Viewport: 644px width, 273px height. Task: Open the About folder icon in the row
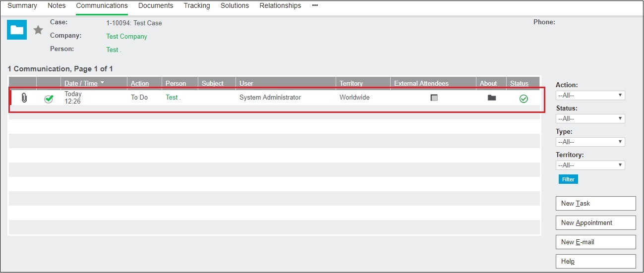point(491,98)
